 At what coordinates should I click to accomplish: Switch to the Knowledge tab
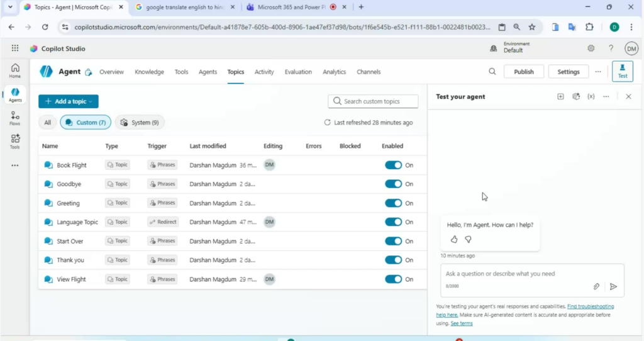click(x=149, y=72)
